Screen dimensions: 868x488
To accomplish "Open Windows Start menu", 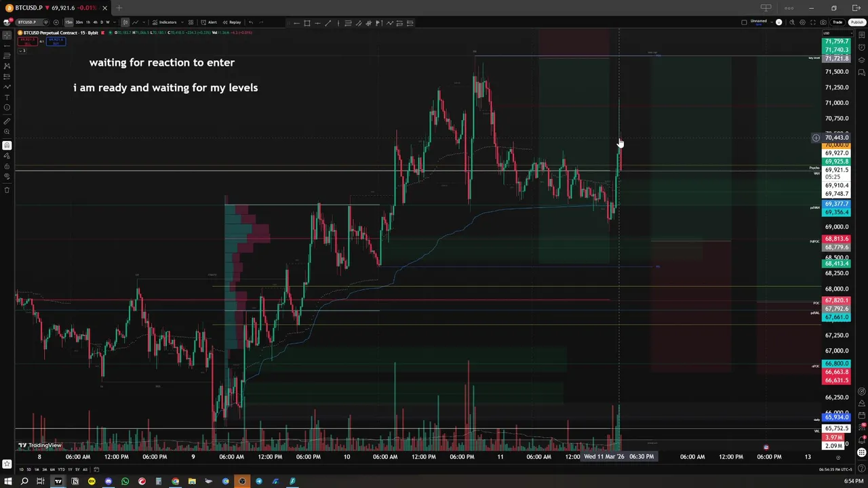I will pos(8,481).
